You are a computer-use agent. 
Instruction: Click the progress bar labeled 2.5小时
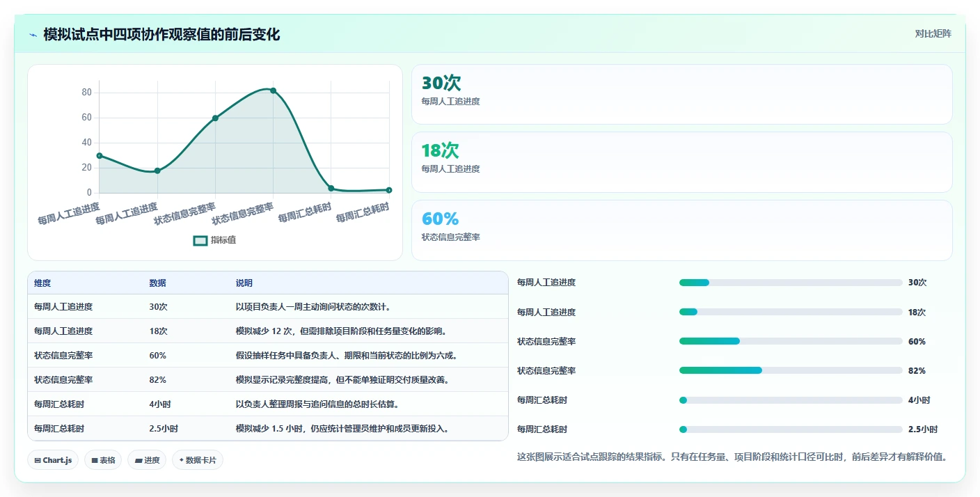point(791,429)
